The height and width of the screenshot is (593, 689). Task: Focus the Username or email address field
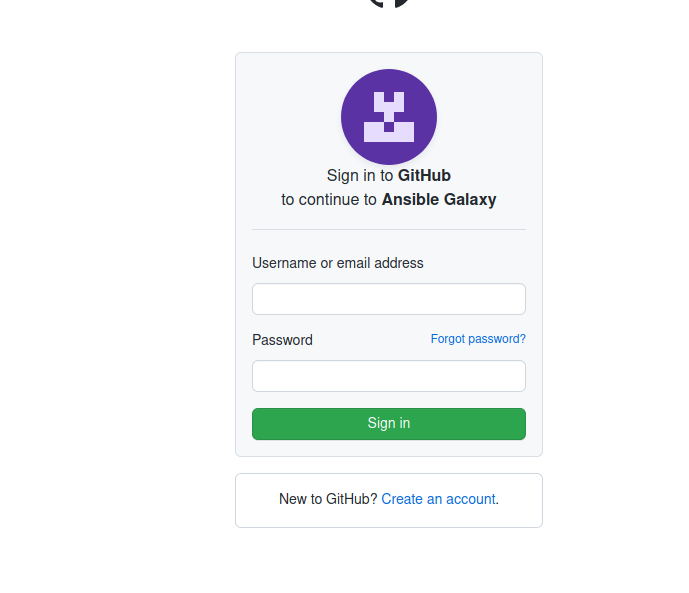coord(389,299)
